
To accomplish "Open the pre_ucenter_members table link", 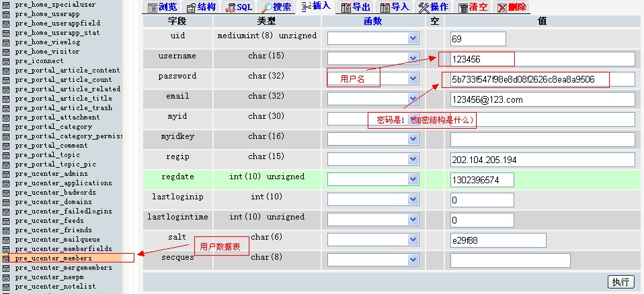I will tap(53, 258).
